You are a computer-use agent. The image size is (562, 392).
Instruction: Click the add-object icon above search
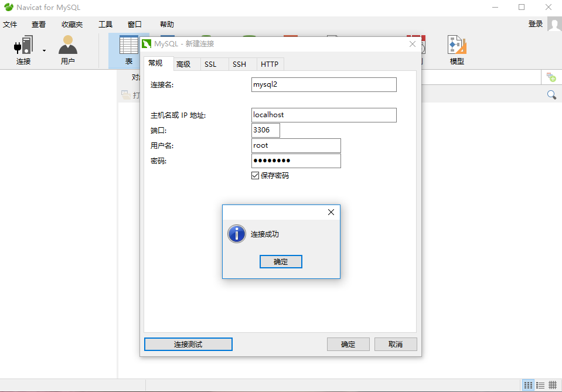point(551,77)
